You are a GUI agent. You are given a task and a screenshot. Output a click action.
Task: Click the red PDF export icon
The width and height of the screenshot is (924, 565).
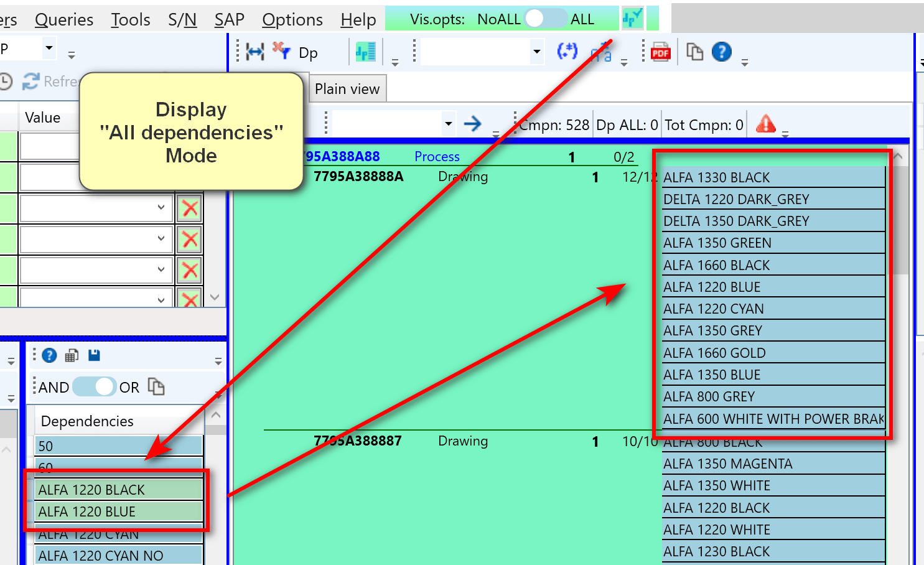pyautogui.click(x=661, y=52)
